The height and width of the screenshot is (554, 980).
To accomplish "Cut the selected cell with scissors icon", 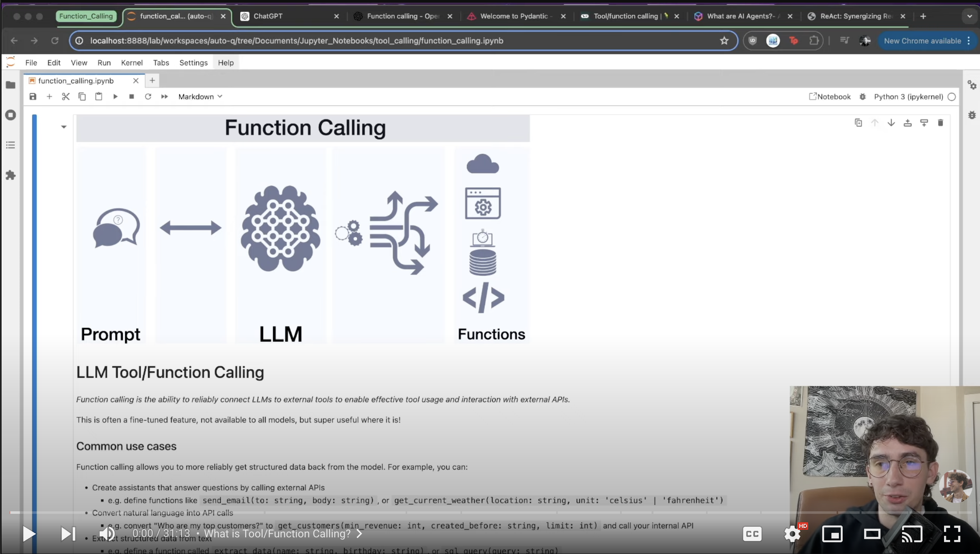I will click(x=66, y=96).
